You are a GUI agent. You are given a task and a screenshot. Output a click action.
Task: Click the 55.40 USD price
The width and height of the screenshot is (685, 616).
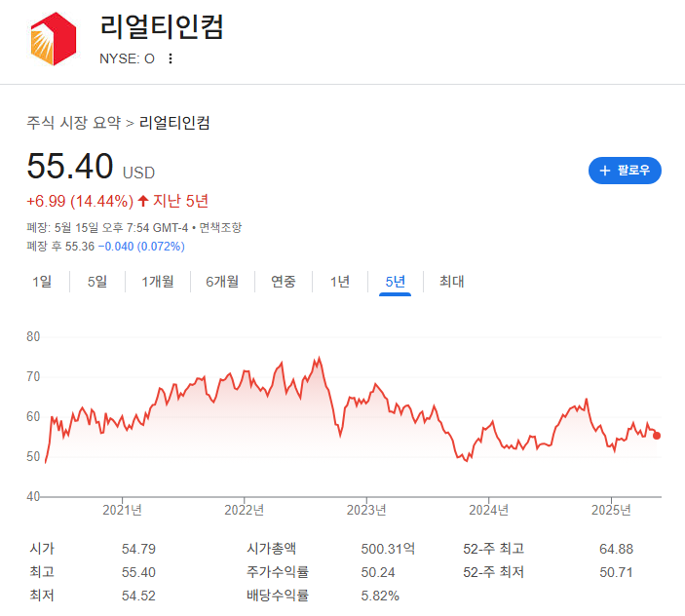pos(91,167)
